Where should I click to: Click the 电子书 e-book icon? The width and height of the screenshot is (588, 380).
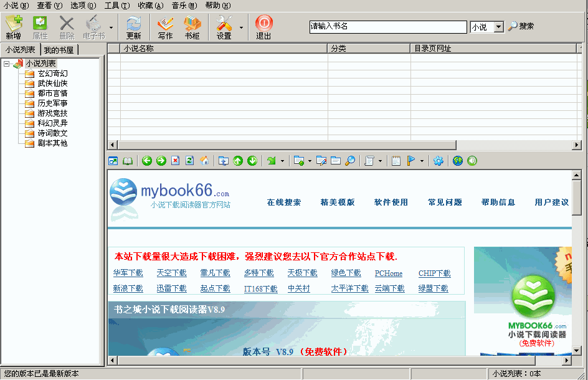click(x=94, y=27)
